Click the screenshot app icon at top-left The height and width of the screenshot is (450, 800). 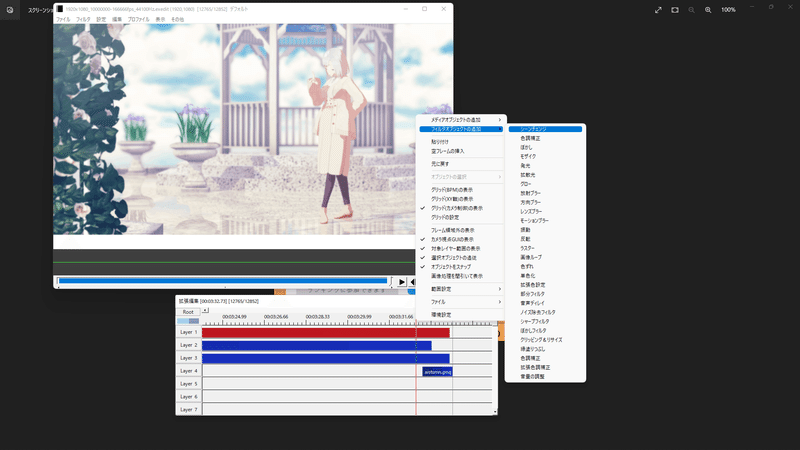click(x=10, y=10)
